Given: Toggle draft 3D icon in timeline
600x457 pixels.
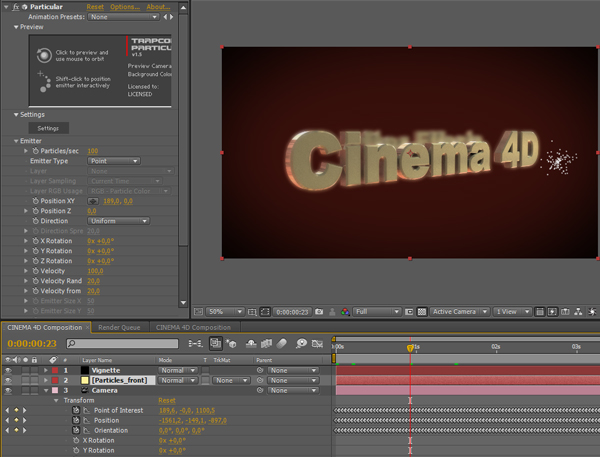Looking at the screenshot, I should [x=231, y=344].
